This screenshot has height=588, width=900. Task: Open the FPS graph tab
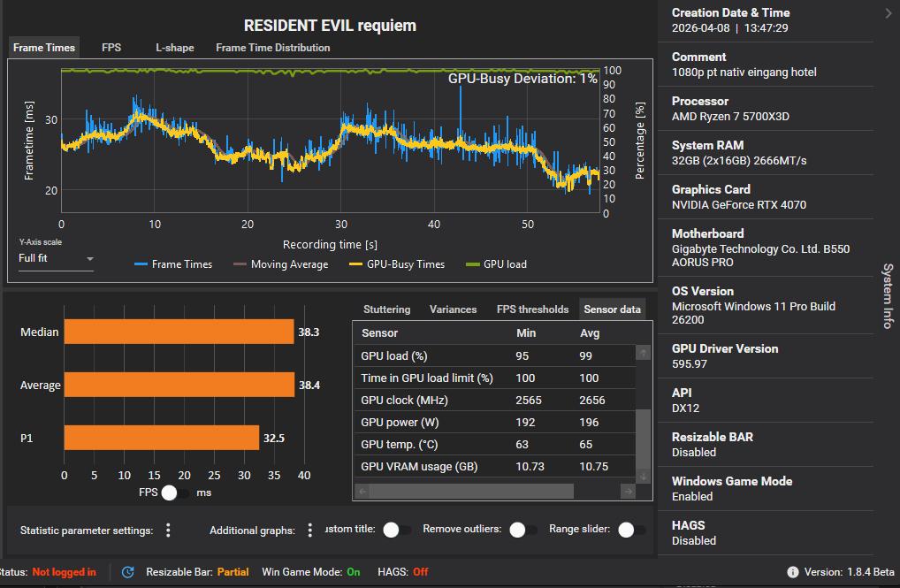(111, 48)
